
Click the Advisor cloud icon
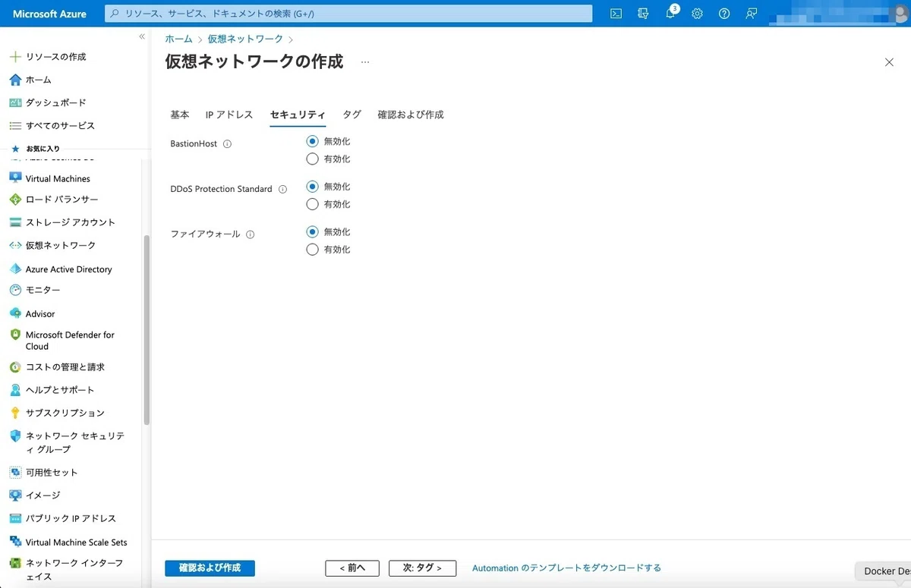tap(15, 313)
